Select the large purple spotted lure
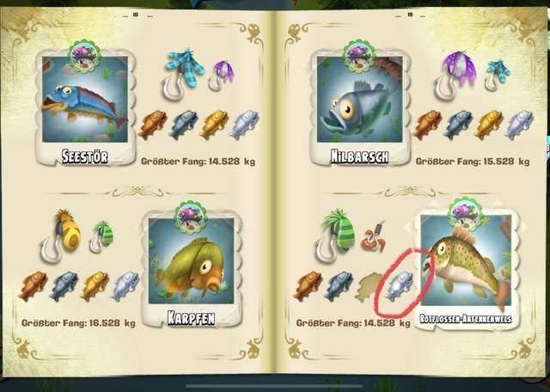Viewport: 550px width, 392px height. 455,75
